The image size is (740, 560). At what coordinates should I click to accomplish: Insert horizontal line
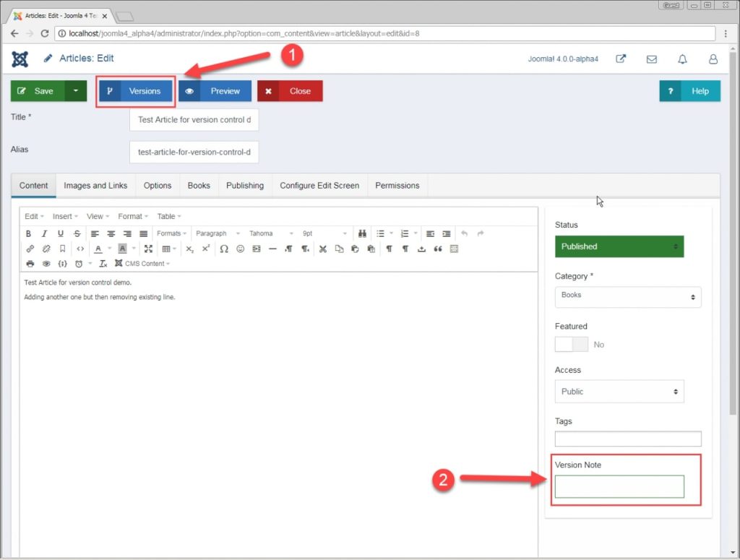272,249
